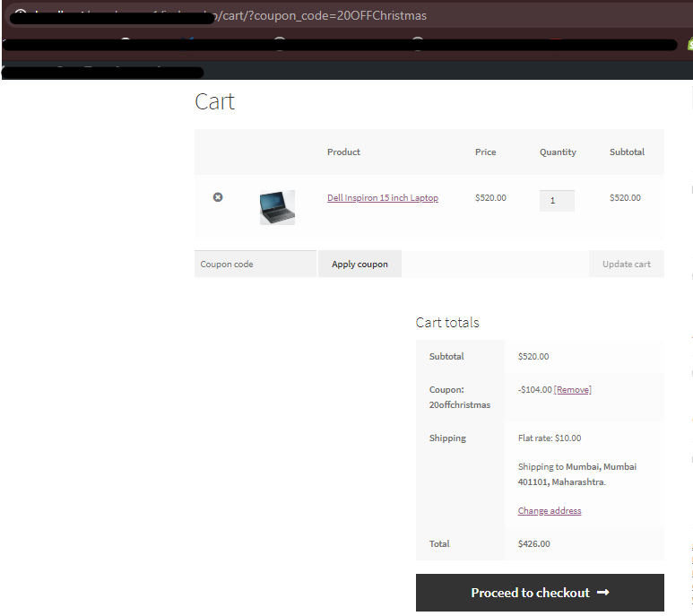
Task: Select the Price column header
Action: 485,152
